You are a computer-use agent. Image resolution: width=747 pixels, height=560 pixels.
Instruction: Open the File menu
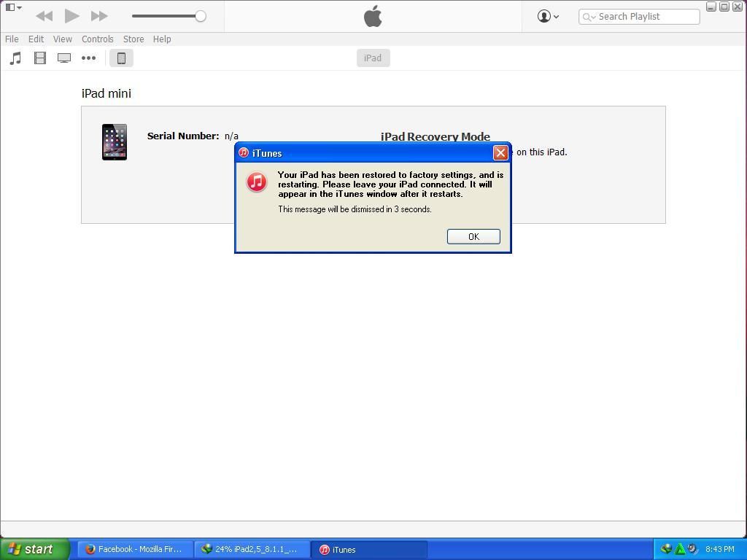point(12,39)
